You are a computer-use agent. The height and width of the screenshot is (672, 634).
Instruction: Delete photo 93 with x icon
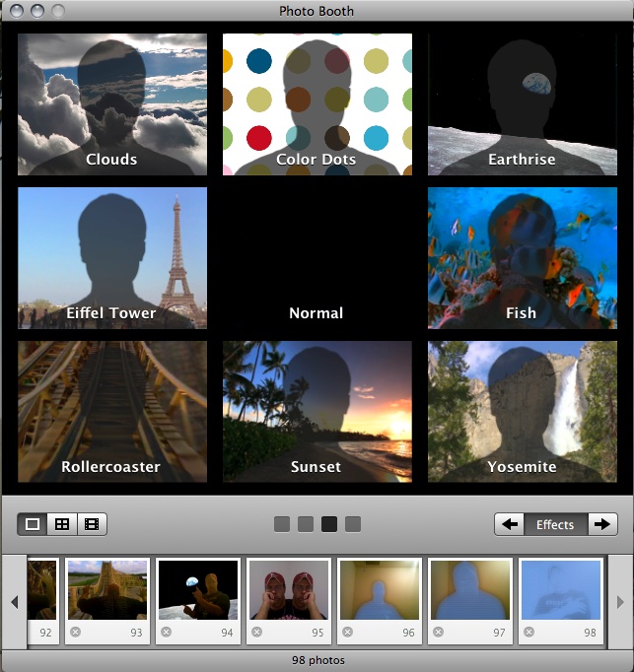pos(75,633)
